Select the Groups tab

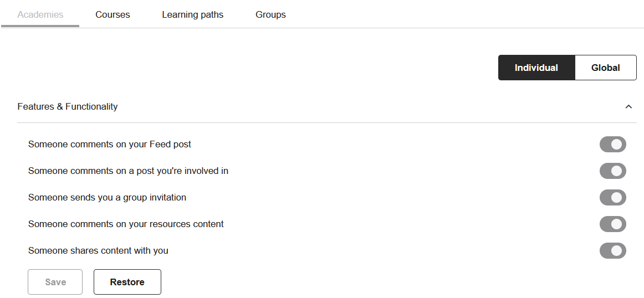270,15
